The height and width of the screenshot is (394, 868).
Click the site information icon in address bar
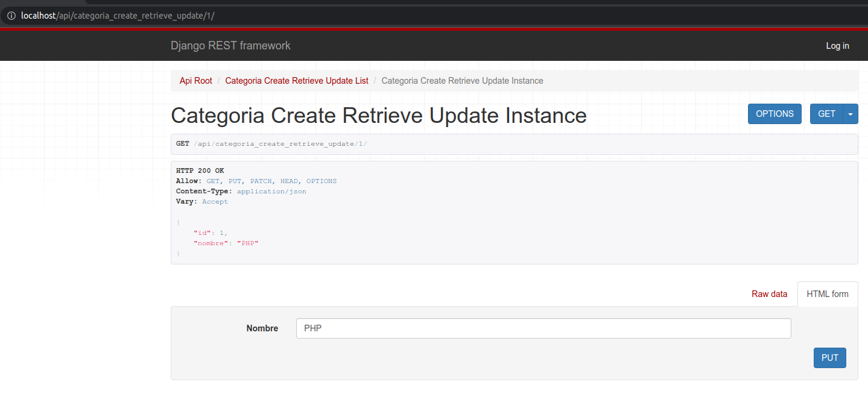11,16
